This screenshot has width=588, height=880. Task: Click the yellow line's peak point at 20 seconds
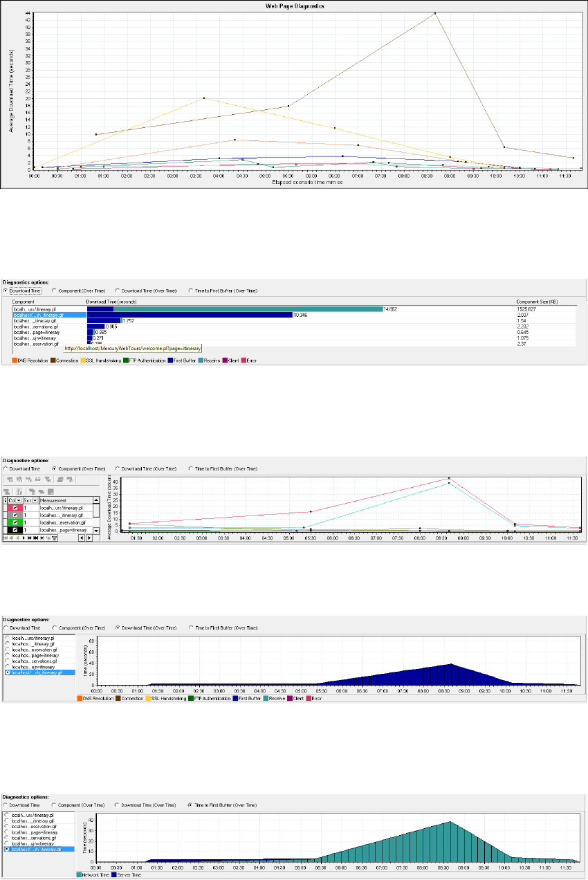204,98
